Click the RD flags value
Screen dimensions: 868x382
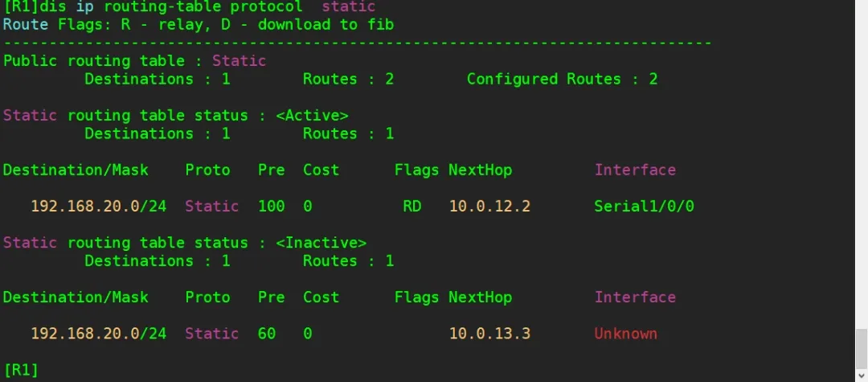pos(412,206)
